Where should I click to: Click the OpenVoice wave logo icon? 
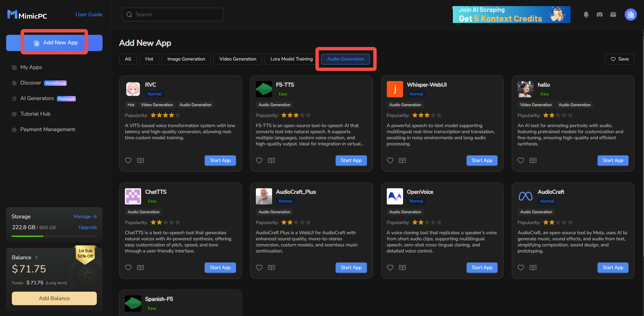(x=395, y=196)
